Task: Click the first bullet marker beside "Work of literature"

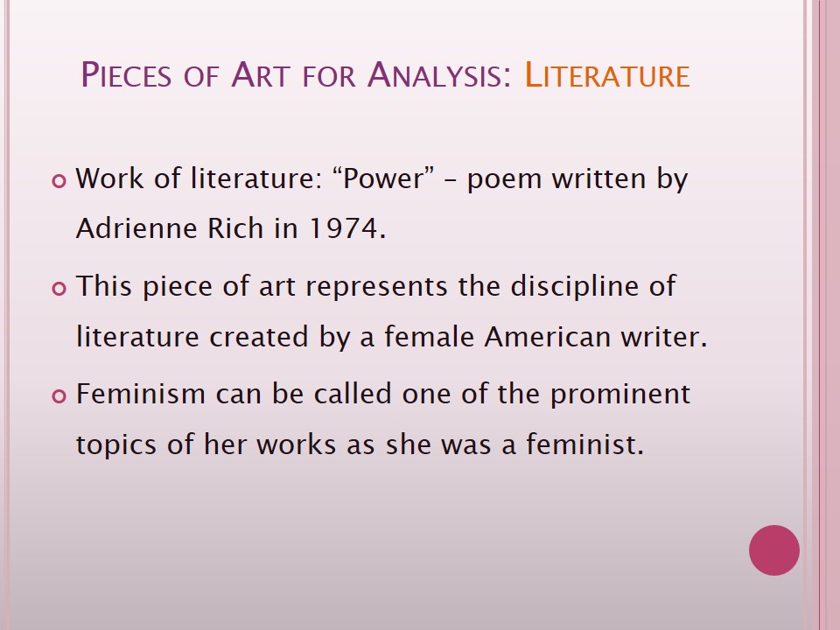Action: click(x=59, y=183)
